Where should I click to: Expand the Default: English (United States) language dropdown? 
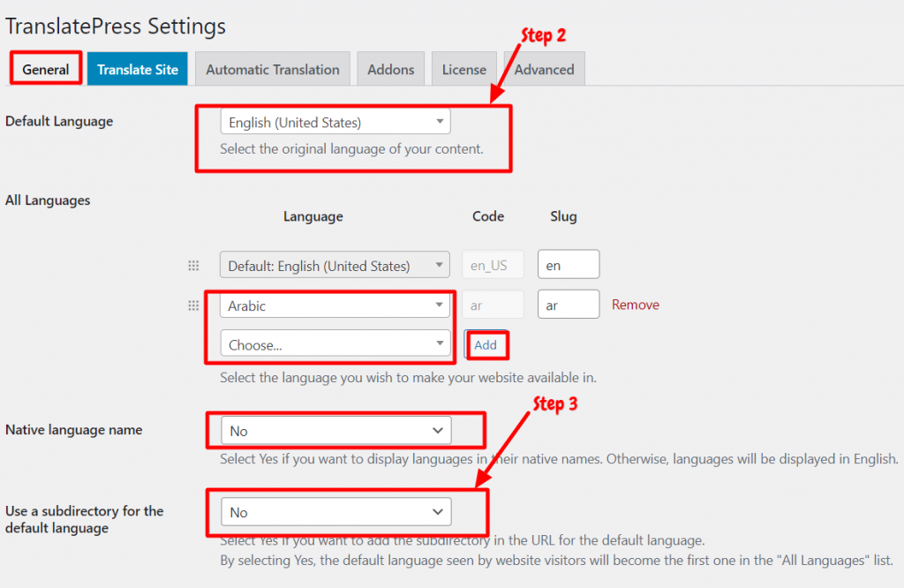point(335,265)
